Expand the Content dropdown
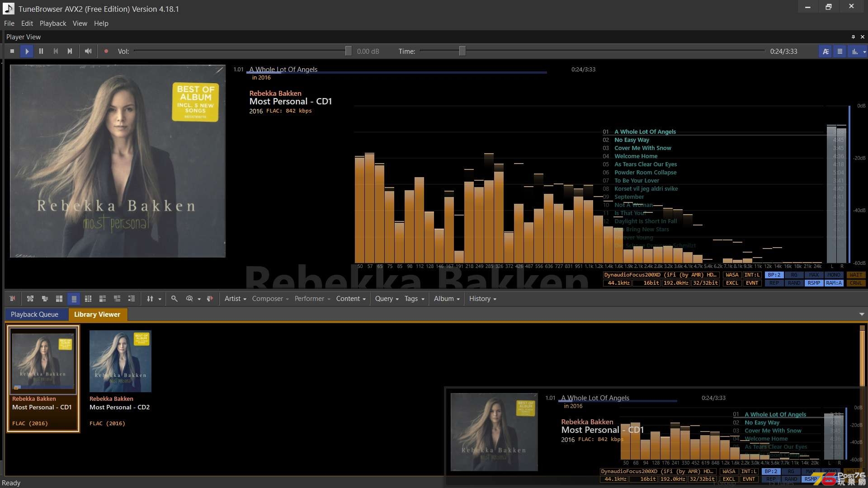Viewport: 868px width, 488px height. pyautogui.click(x=351, y=299)
